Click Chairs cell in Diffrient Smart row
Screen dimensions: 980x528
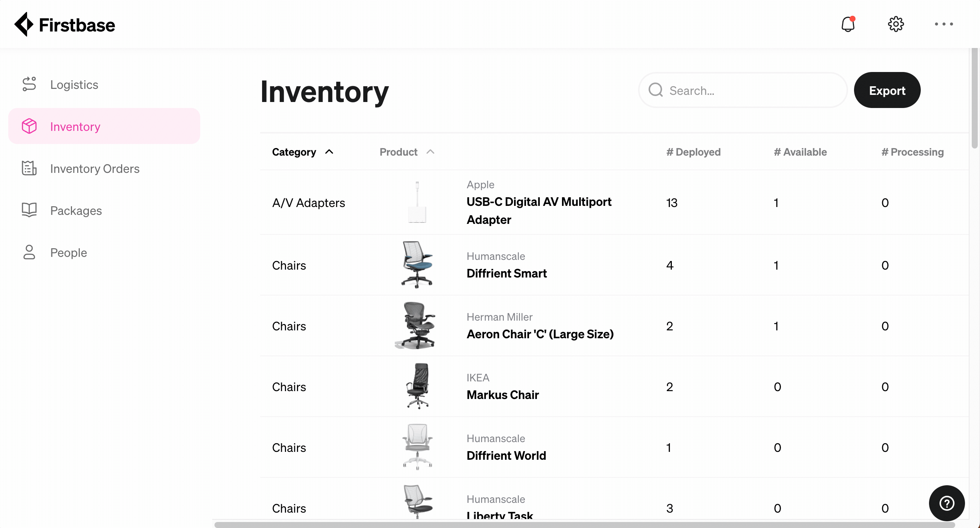click(x=289, y=265)
